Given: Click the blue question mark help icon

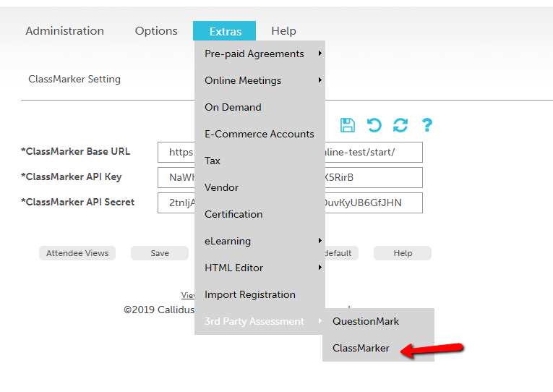Looking at the screenshot, I should (x=427, y=125).
